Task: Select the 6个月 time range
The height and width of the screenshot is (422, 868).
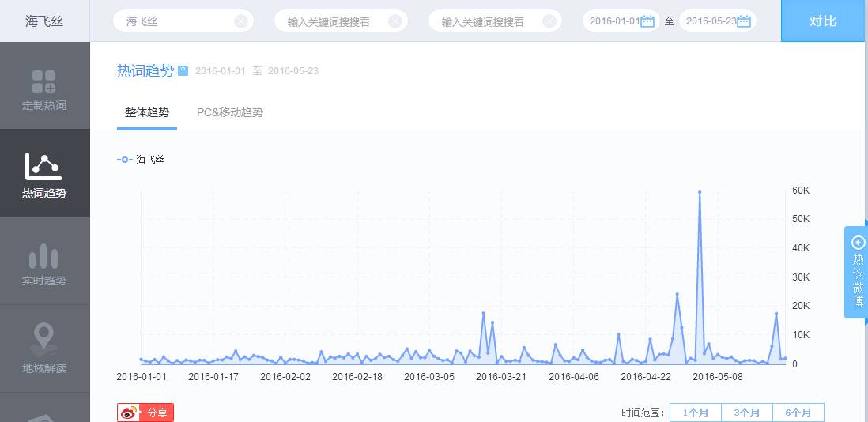Action: point(798,413)
